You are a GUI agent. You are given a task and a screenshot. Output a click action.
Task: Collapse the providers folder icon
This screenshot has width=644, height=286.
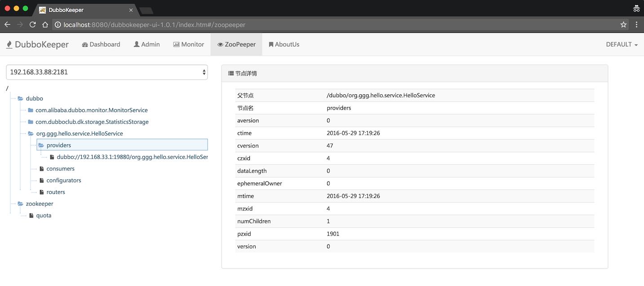(41, 145)
